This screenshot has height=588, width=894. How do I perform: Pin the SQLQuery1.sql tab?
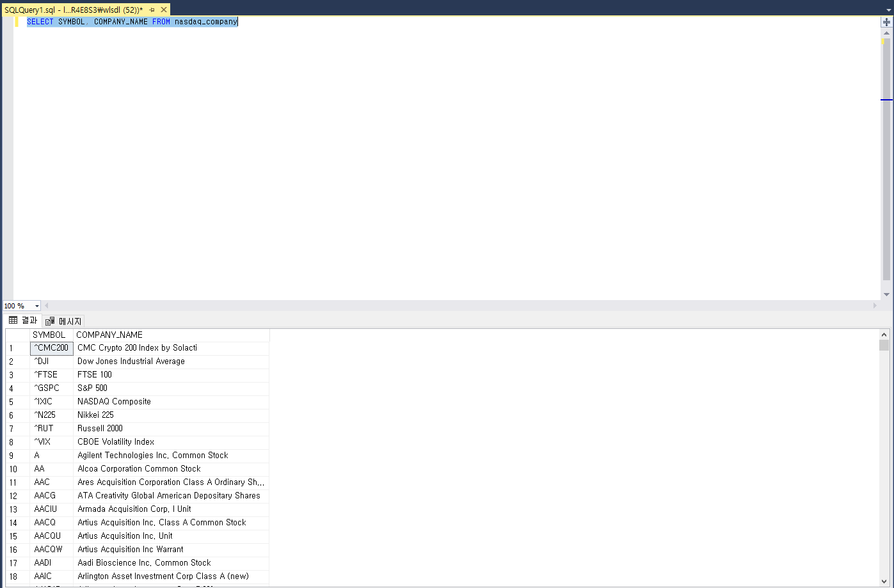[152, 10]
